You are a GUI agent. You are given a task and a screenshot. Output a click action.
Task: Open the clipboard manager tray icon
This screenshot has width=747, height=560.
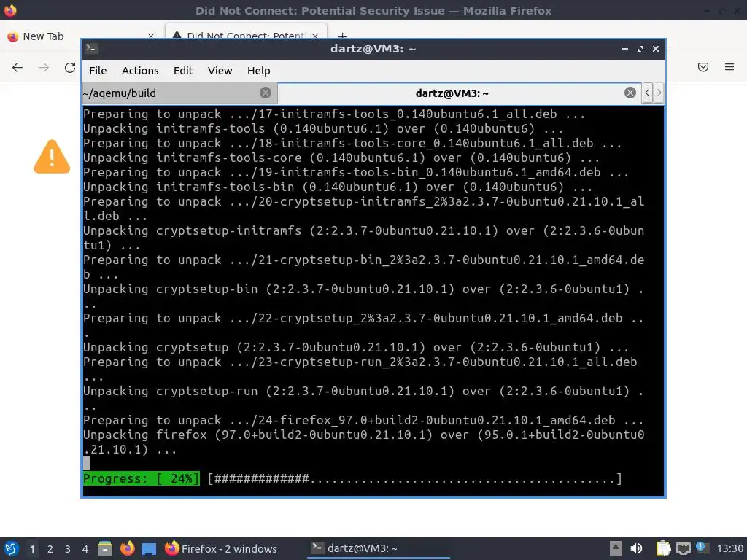coord(663,548)
